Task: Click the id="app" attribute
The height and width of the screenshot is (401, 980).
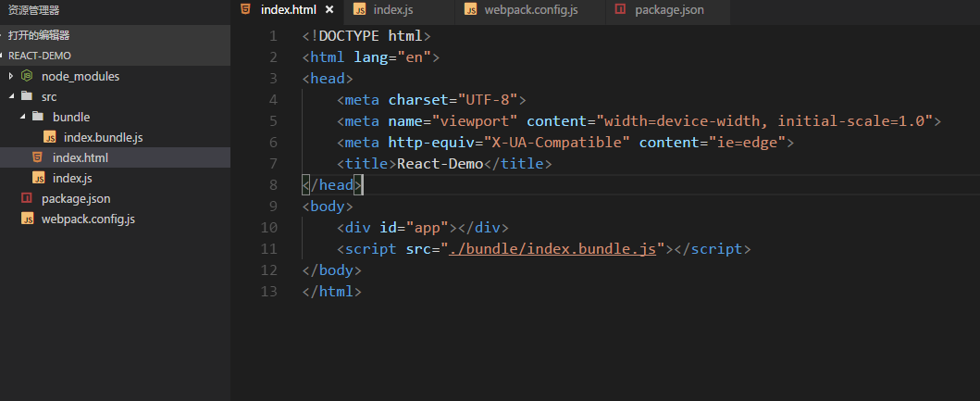Action: (x=414, y=227)
